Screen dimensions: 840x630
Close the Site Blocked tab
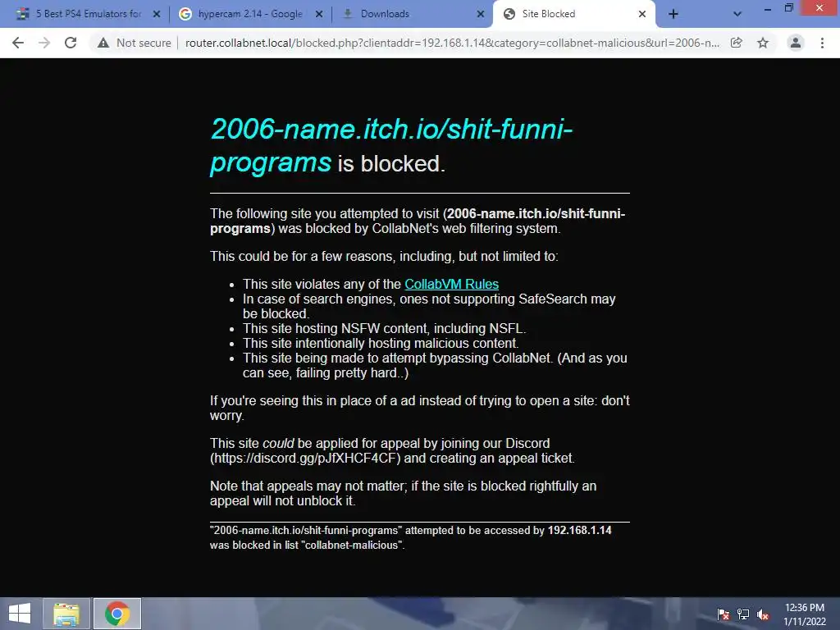click(x=642, y=14)
